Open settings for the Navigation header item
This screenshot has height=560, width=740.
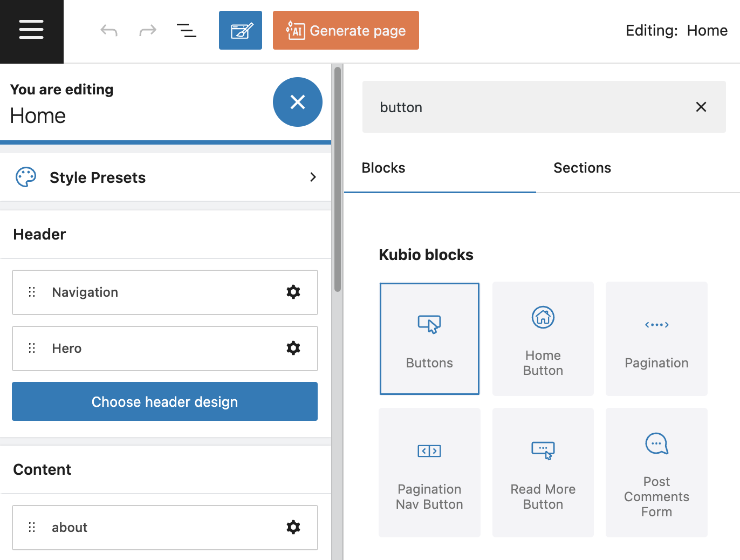point(293,292)
